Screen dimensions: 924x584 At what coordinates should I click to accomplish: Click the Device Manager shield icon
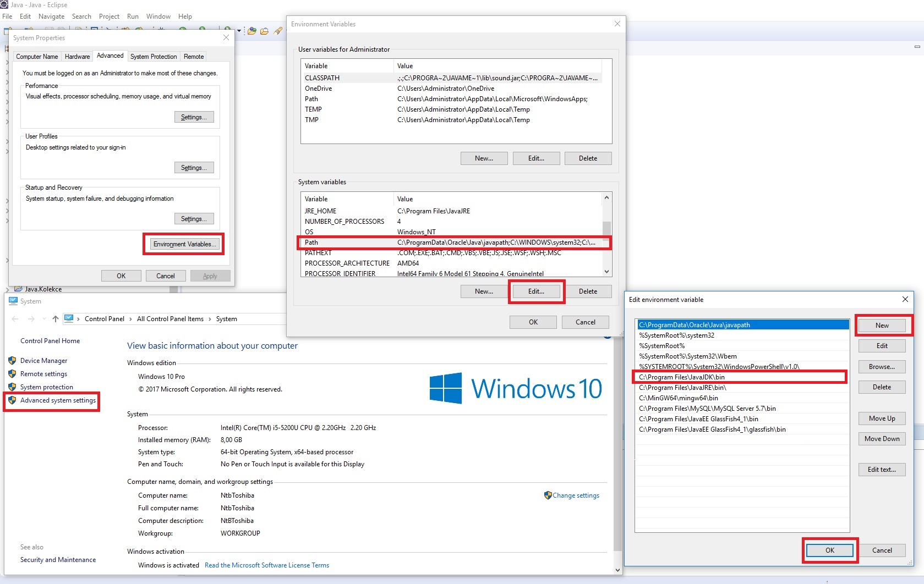[12, 361]
